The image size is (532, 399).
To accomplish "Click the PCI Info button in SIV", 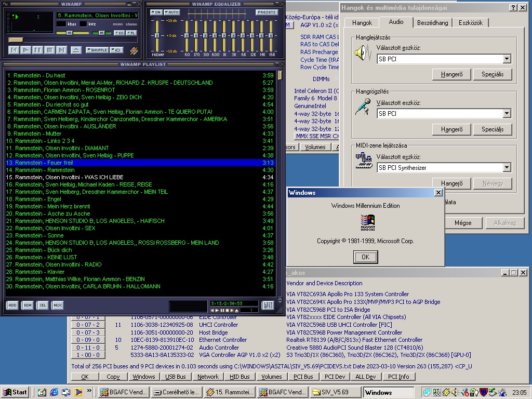I will [x=399, y=377].
